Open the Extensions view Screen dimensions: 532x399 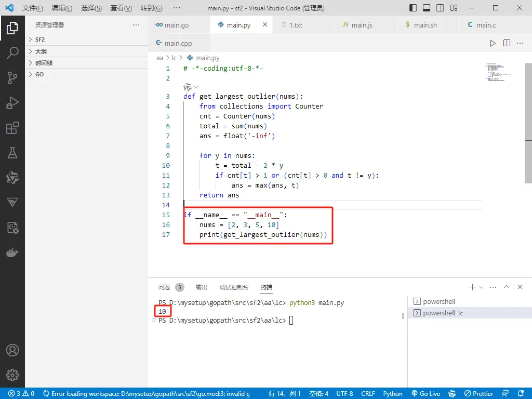(x=12, y=128)
